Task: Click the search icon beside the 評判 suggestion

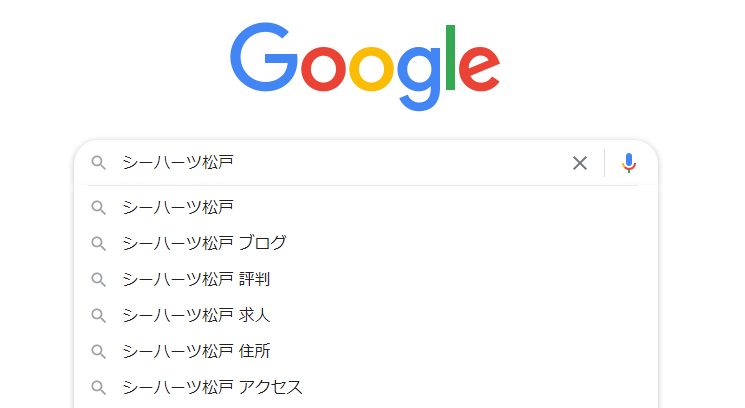Action: (x=99, y=279)
